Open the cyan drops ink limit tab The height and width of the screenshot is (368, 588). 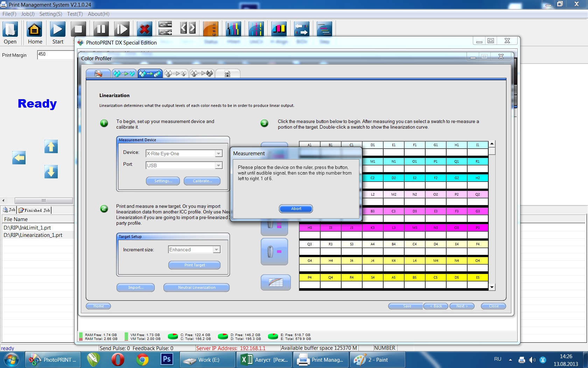pyautogui.click(x=124, y=73)
